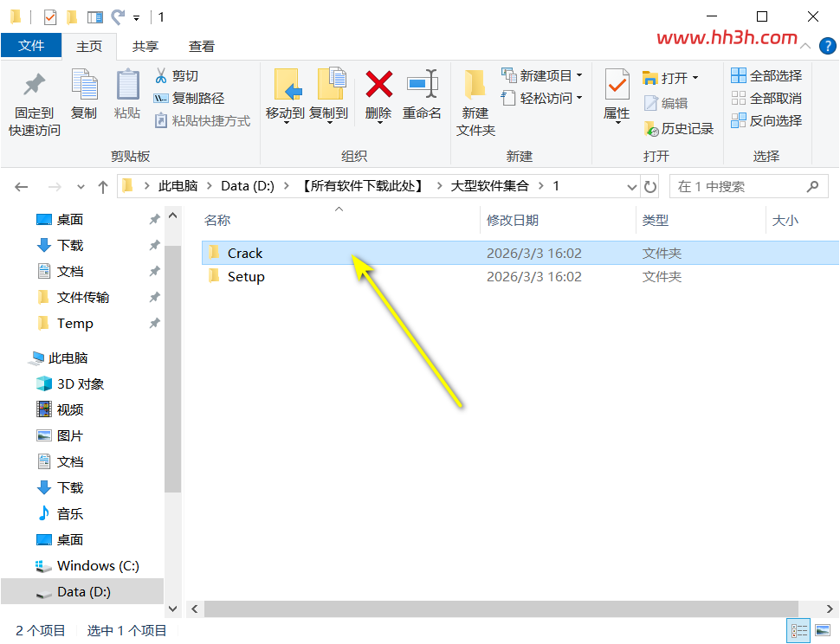Image resolution: width=840 pixels, height=644 pixels.
Task: Open the File (文件) tab
Action: (31, 46)
